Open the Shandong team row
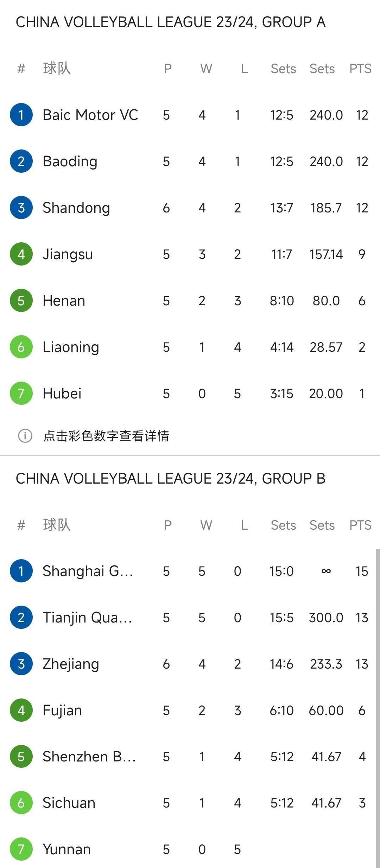Screen dimensions: 380x868 click(190, 208)
